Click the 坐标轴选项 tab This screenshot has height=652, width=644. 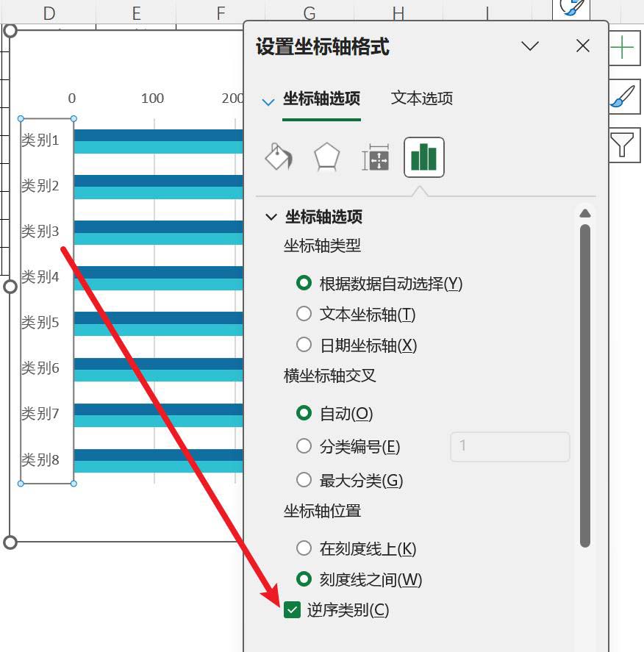coord(321,98)
